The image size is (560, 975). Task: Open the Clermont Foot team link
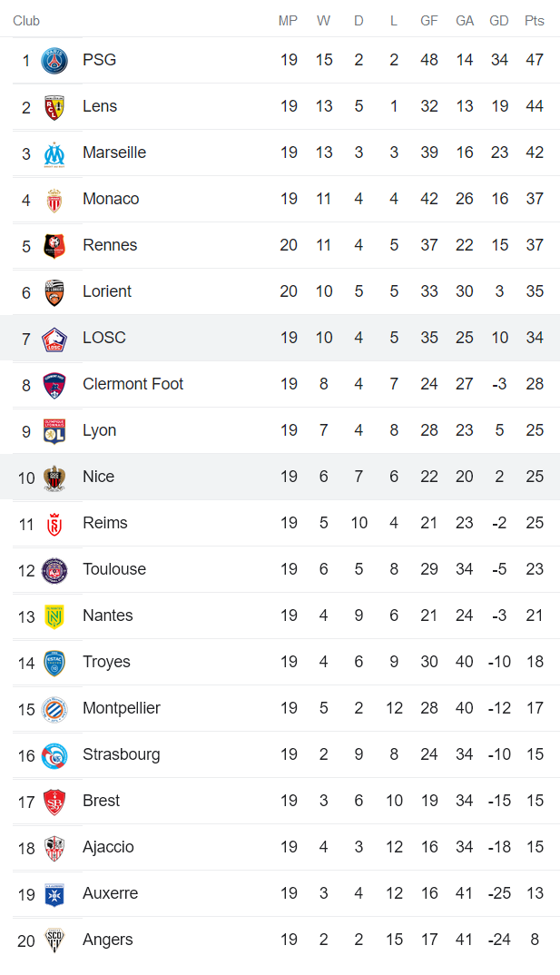[x=133, y=384]
